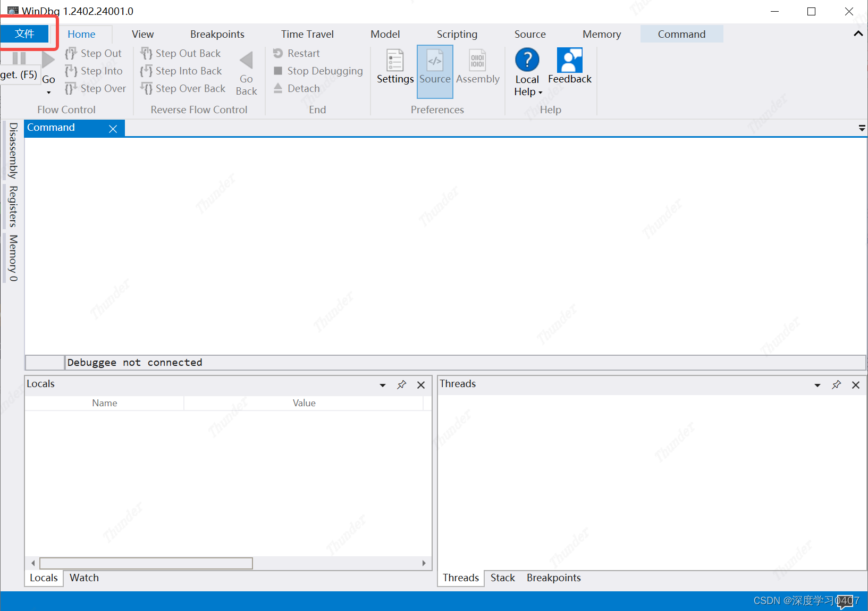
Task: Open the Breakpoints ribbon tab
Action: [217, 34]
